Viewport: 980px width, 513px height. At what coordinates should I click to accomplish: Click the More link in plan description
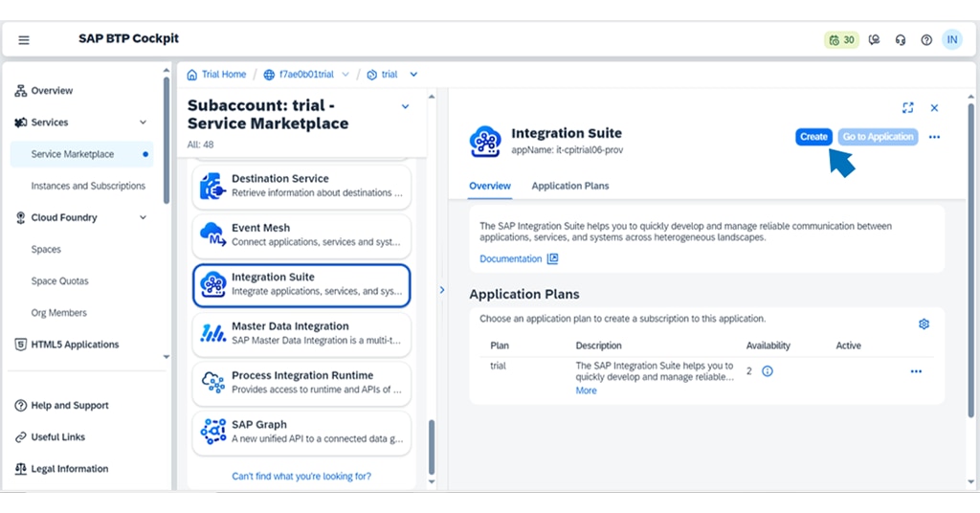pos(587,390)
